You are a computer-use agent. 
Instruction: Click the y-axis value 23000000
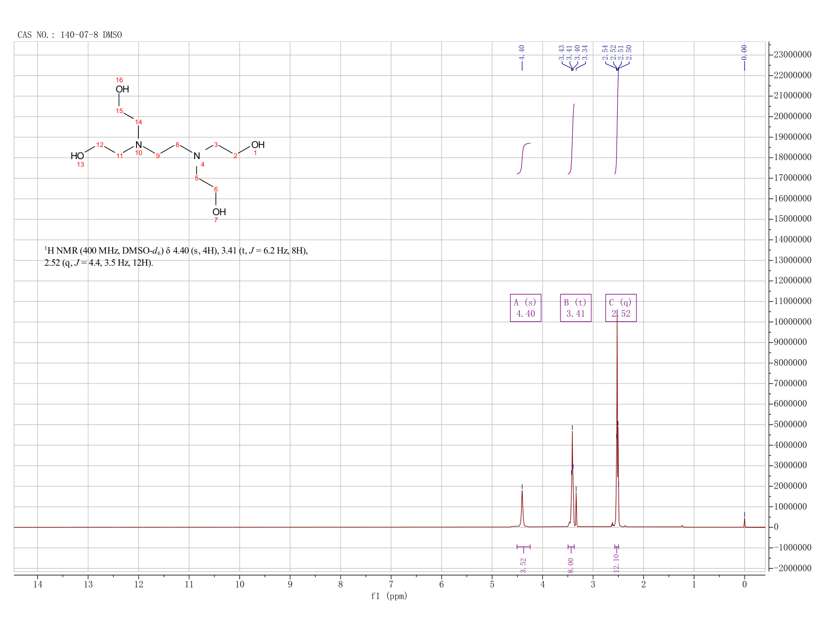pos(793,55)
